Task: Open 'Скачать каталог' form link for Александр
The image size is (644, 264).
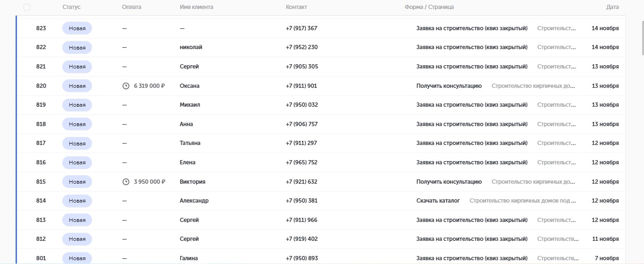Action: pyautogui.click(x=438, y=201)
